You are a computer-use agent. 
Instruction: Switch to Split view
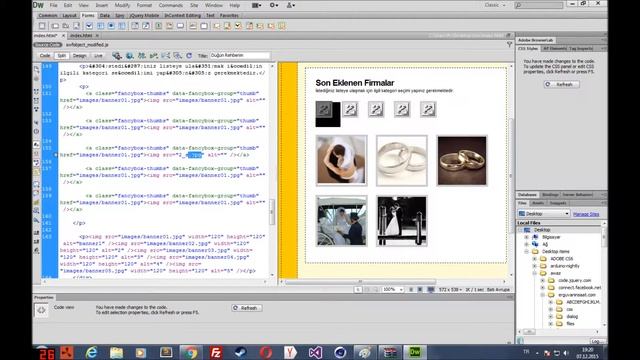tap(62, 56)
